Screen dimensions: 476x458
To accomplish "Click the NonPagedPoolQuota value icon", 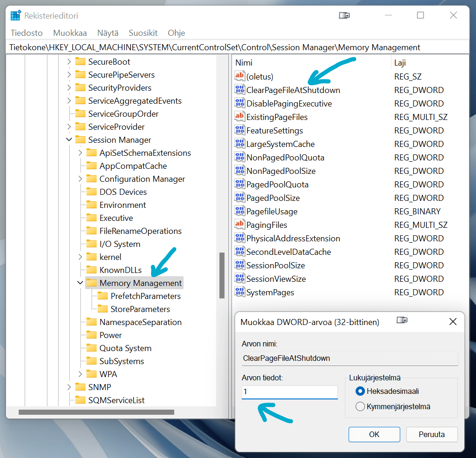I will (239, 157).
